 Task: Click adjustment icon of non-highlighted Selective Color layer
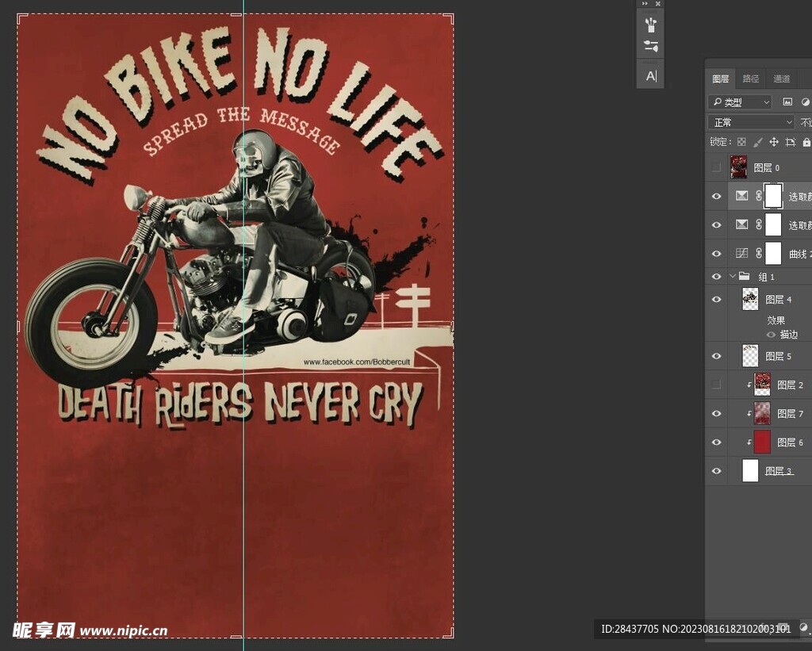pyautogui.click(x=742, y=224)
